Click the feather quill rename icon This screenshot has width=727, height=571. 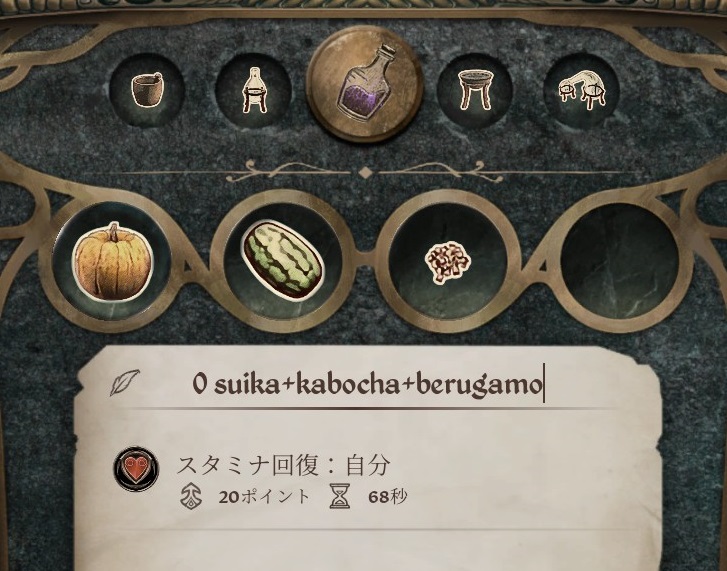[124, 382]
